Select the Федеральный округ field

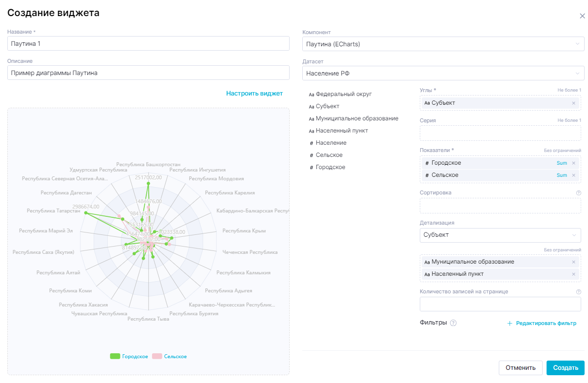pos(340,94)
